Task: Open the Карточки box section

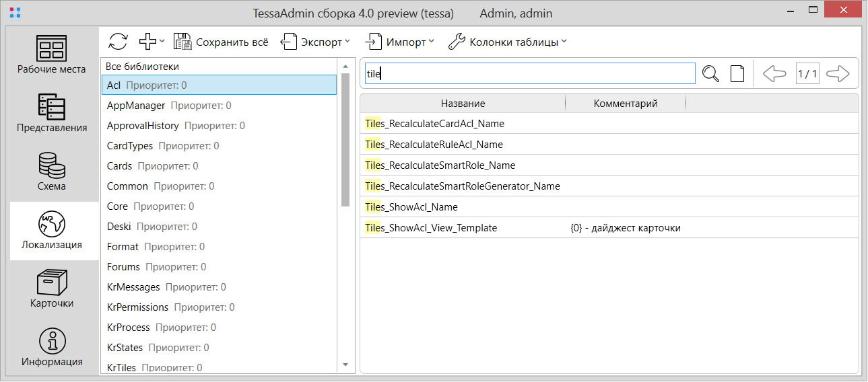Action: pos(52,289)
